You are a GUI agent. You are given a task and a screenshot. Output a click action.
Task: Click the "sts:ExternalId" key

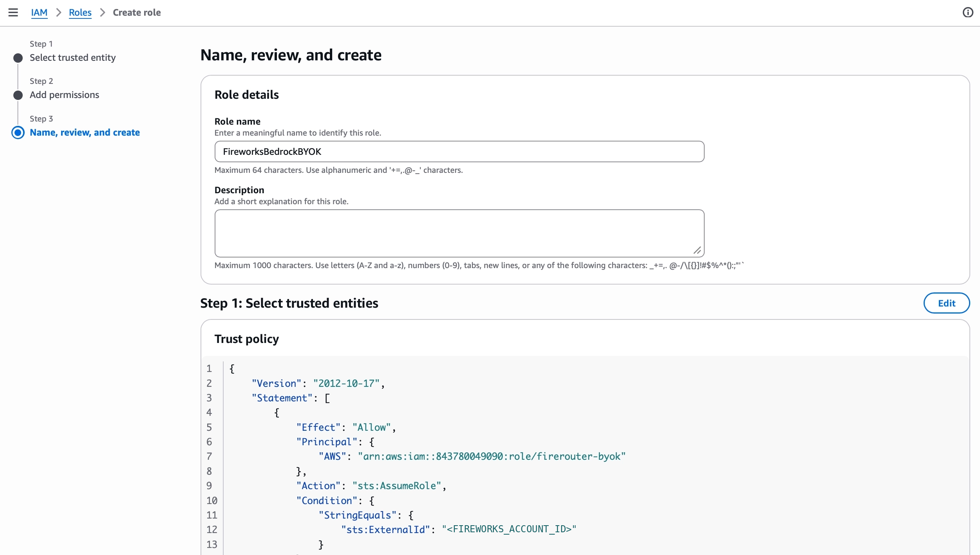385,530
